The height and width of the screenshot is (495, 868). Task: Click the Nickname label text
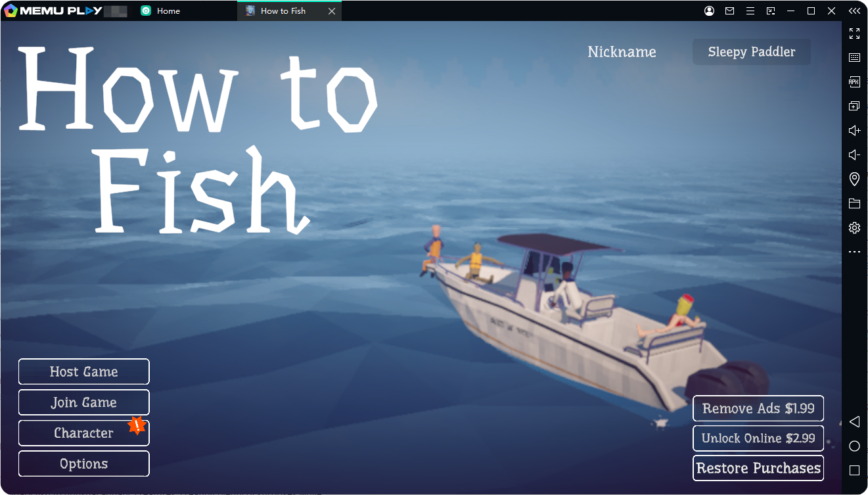pyautogui.click(x=622, y=52)
